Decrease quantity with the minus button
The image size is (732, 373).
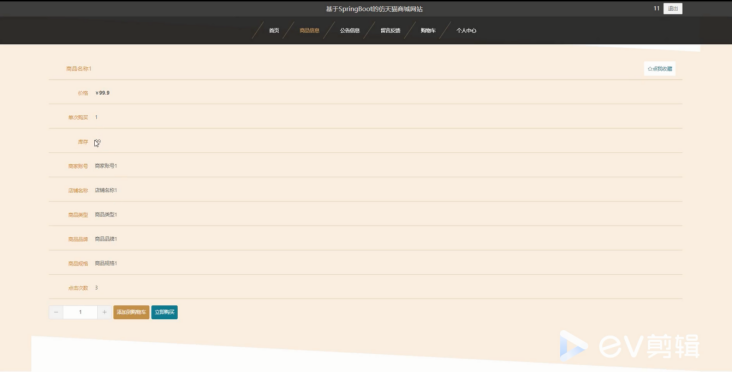point(56,312)
